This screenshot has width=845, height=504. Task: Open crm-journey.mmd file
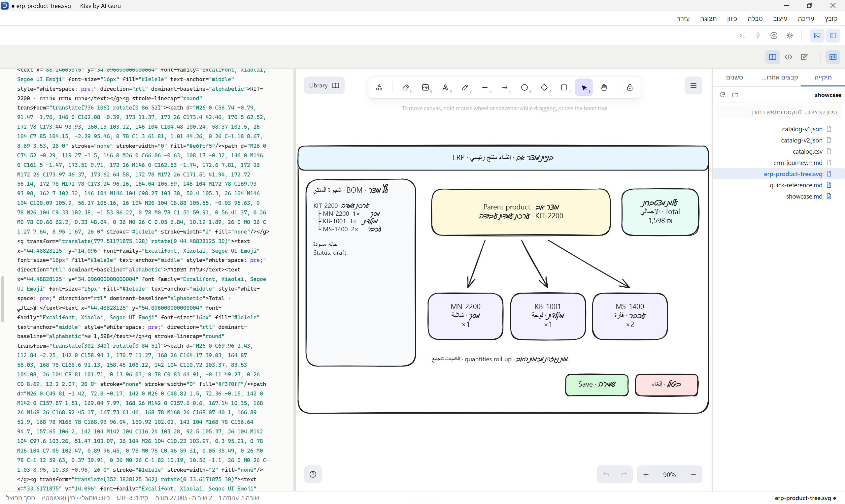point(779,163)
